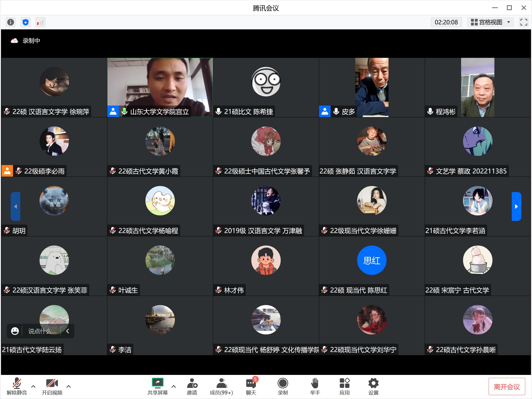Check the network signal status icon
The width and height of the screenshot is (532, 399).
40,22
